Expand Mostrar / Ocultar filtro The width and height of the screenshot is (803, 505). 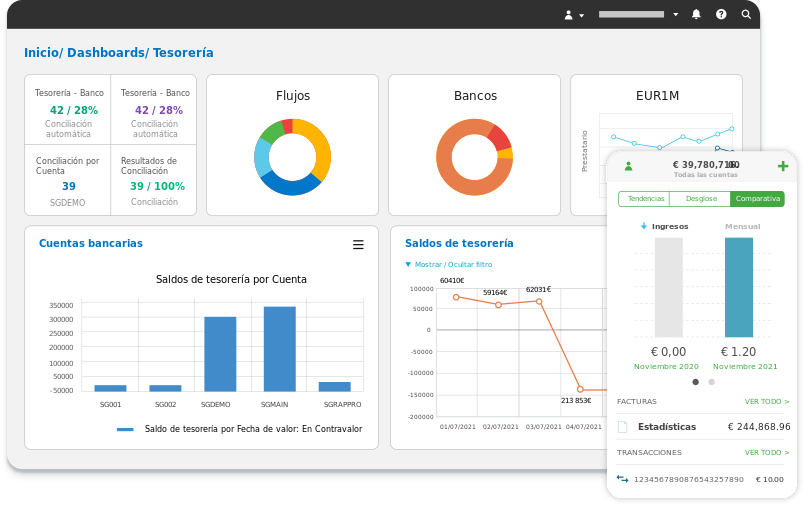click(448, 265)
